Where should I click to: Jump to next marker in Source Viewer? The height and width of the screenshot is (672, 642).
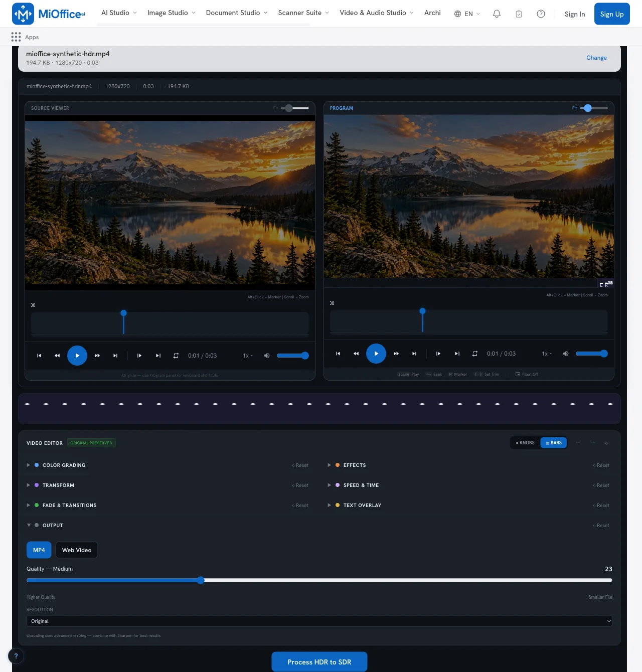pyautogui.click(x=158, y=356)
